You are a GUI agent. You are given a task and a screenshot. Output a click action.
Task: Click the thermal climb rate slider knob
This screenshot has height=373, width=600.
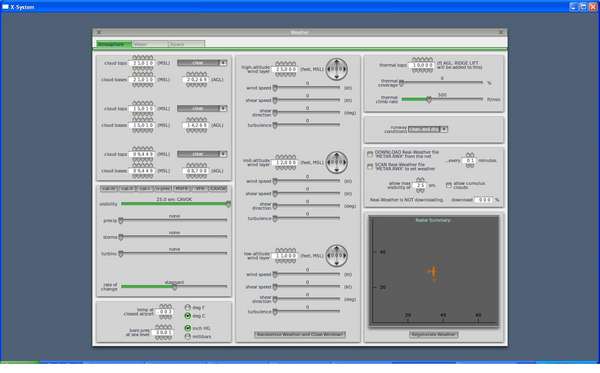pyautogui.click(x=429, y=99)
